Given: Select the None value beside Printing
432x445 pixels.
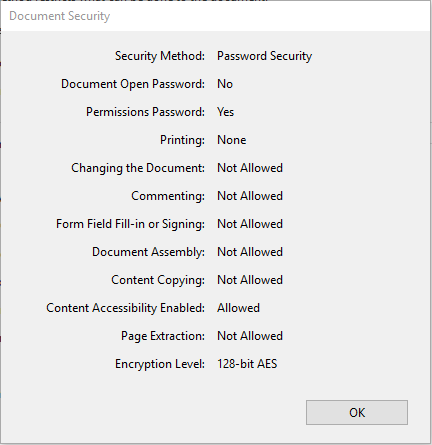Looking at the screenshot, I should 232,140.
